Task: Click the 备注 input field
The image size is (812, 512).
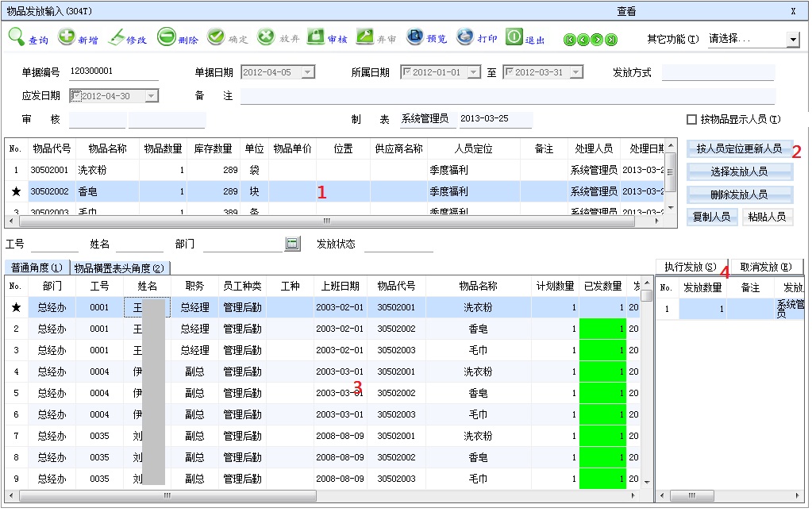Action: 508,96
